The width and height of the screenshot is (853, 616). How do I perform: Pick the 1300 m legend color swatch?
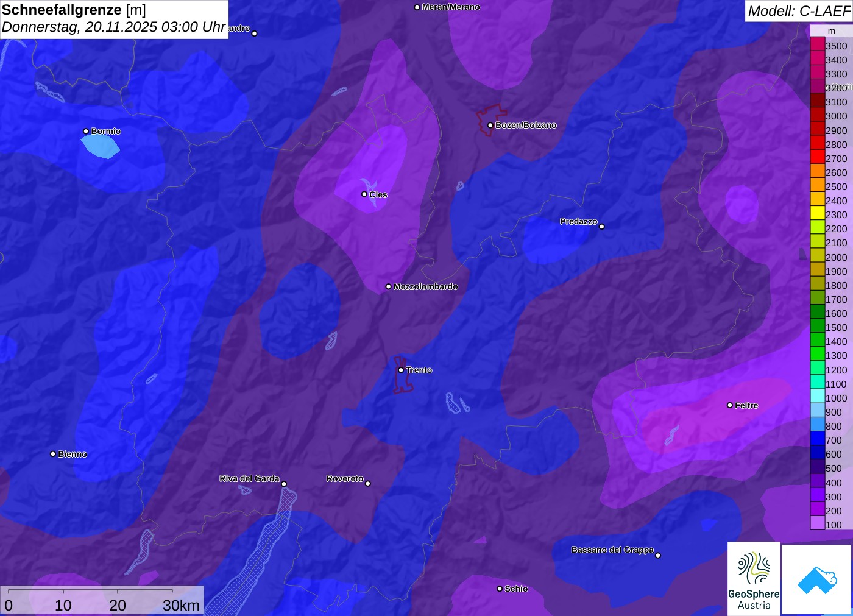click(818, 353)
